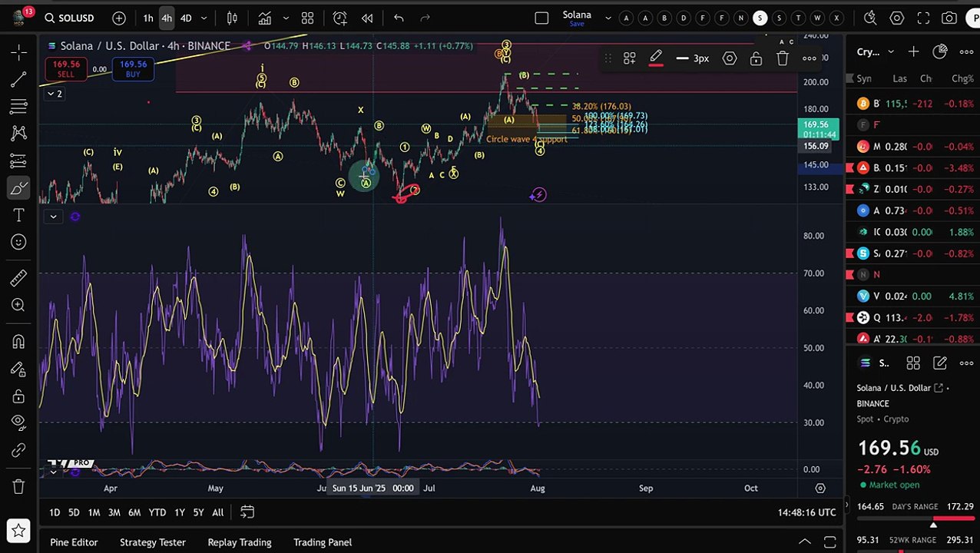Image resolution: width=980 pixels, height=553 pixels.
Task: Remove drawings with left toolbar trash icon
Action: click(x=19, y=486)
